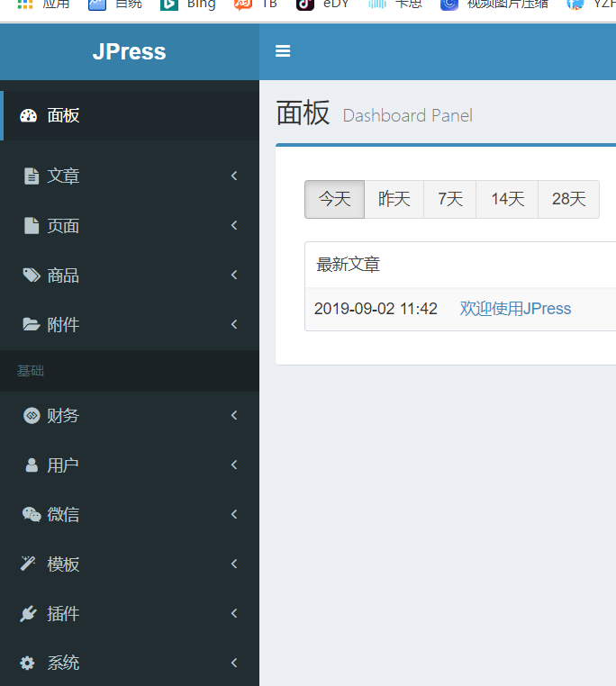Click the document icon next to 文章
The image size is (616, 686).
pos(31,176)
